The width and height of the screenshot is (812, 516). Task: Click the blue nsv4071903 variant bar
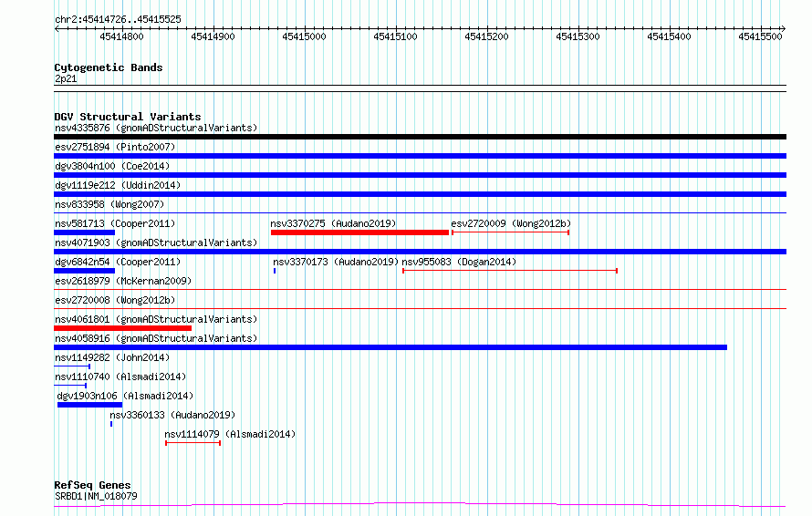tap(420, 252)
